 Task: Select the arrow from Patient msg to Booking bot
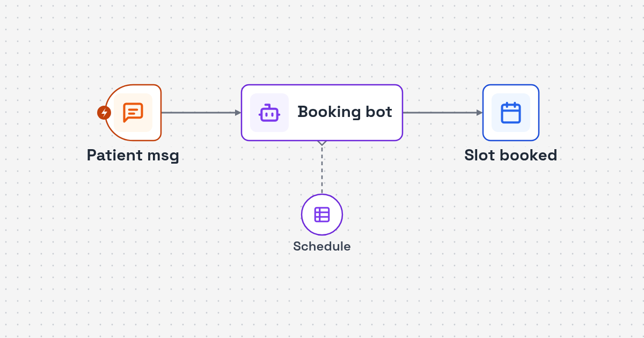(x=201, y=113)
